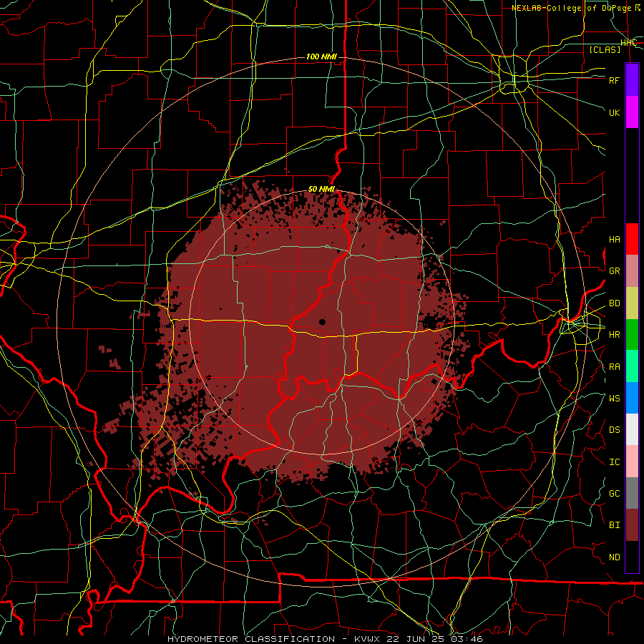Click the BI dark-red legend swatch

[x=632, y=525]
